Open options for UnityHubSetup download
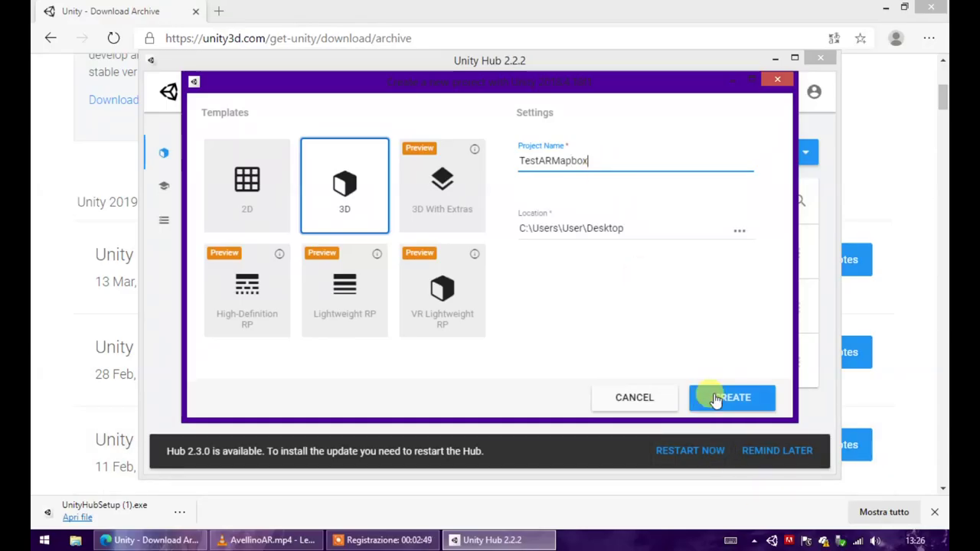 [179, 511]
